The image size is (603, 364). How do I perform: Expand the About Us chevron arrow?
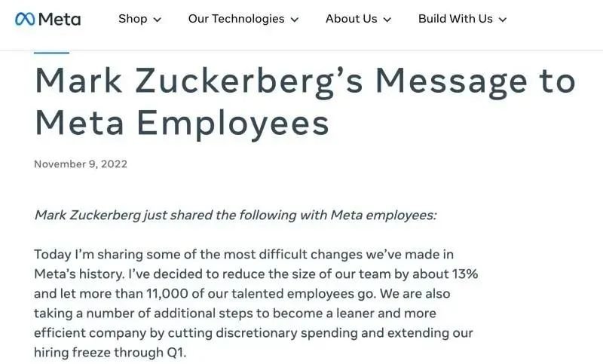pos(387,20)
